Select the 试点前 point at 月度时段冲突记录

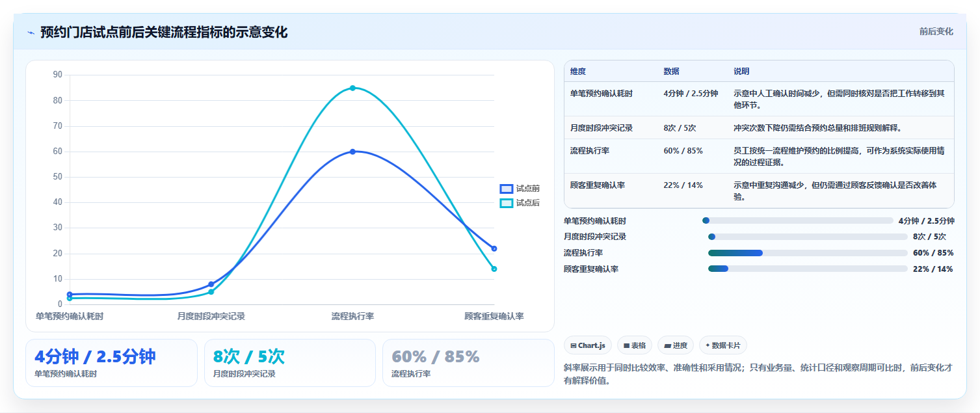[x=211, y=284]
